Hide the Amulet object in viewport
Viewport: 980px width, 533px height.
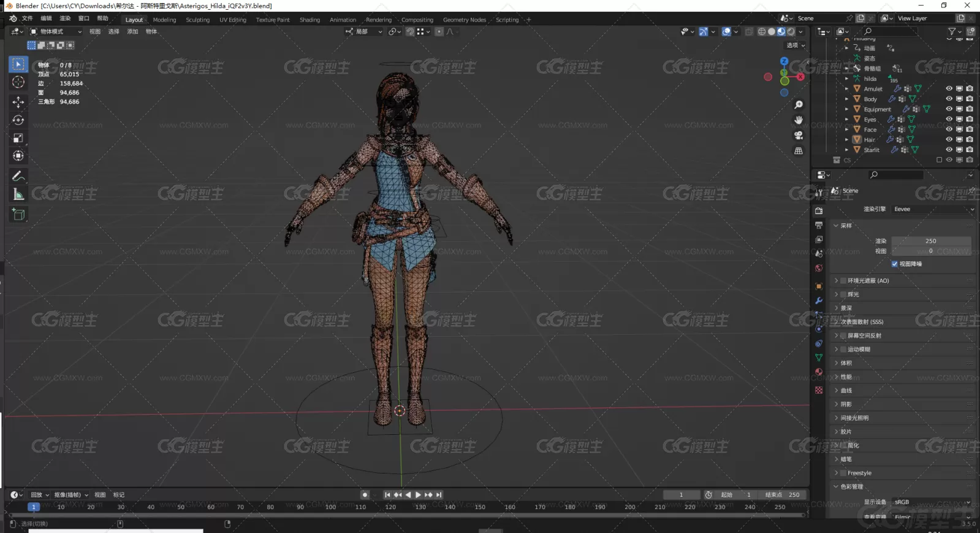point(949,89)
